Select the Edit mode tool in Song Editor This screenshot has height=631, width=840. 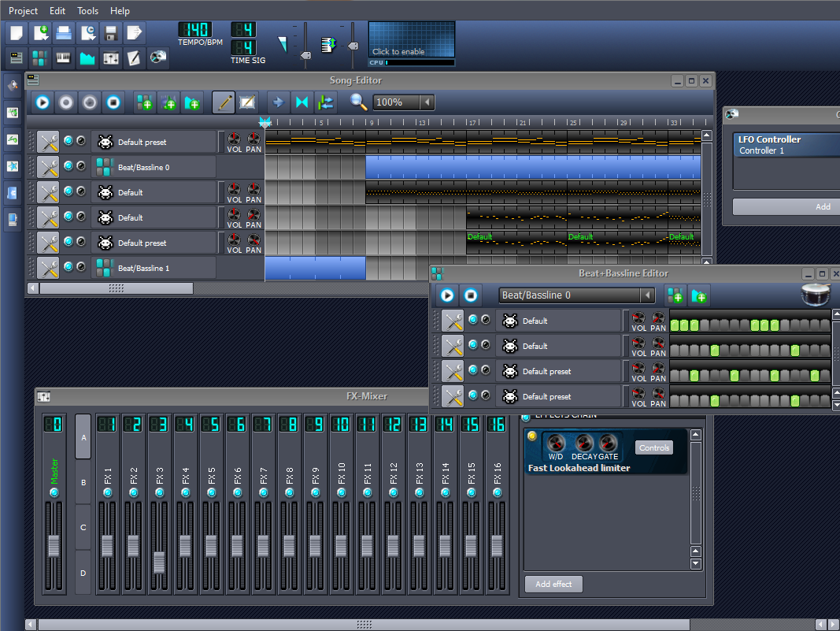click(x=249, y=102)
